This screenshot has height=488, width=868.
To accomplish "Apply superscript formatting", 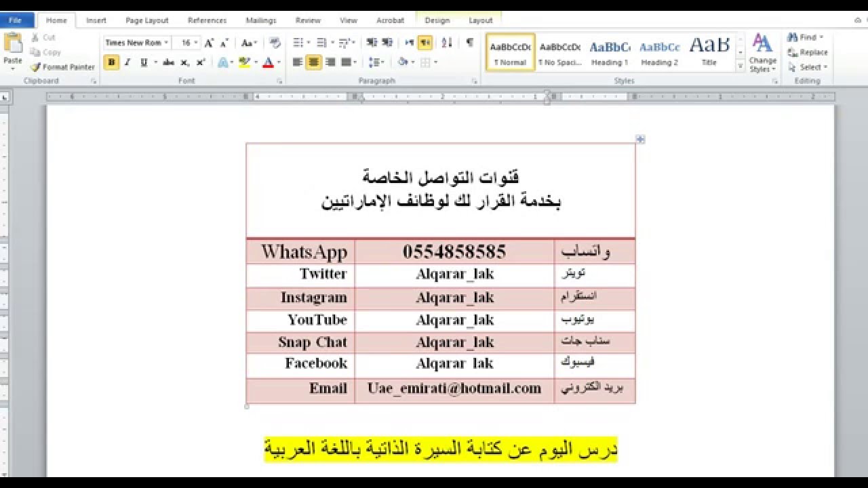I will coord(201,62).
